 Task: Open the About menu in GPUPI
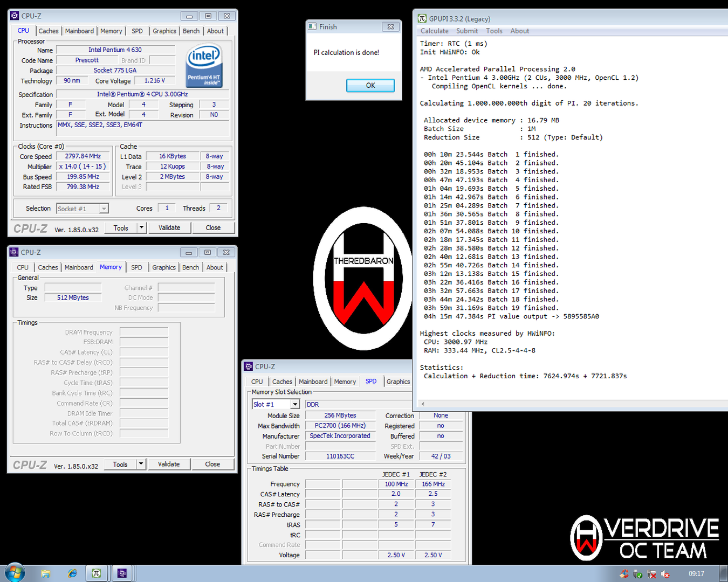point(520,31)
